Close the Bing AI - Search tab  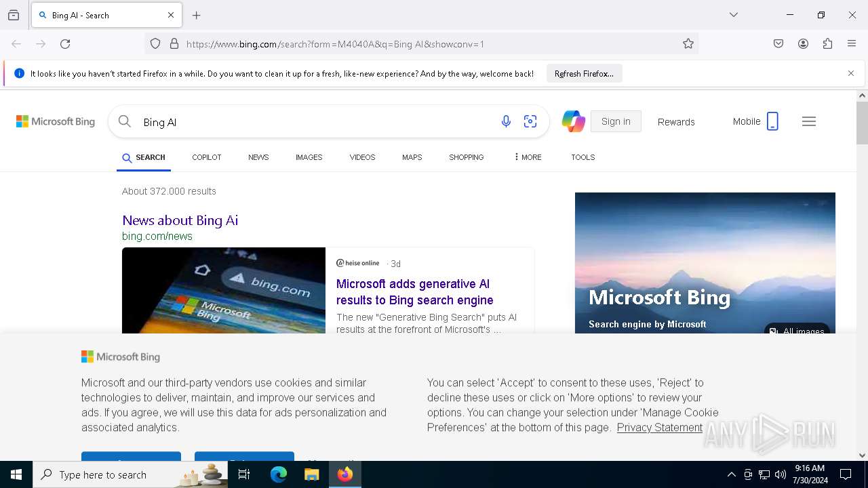[x=171, y=15]
